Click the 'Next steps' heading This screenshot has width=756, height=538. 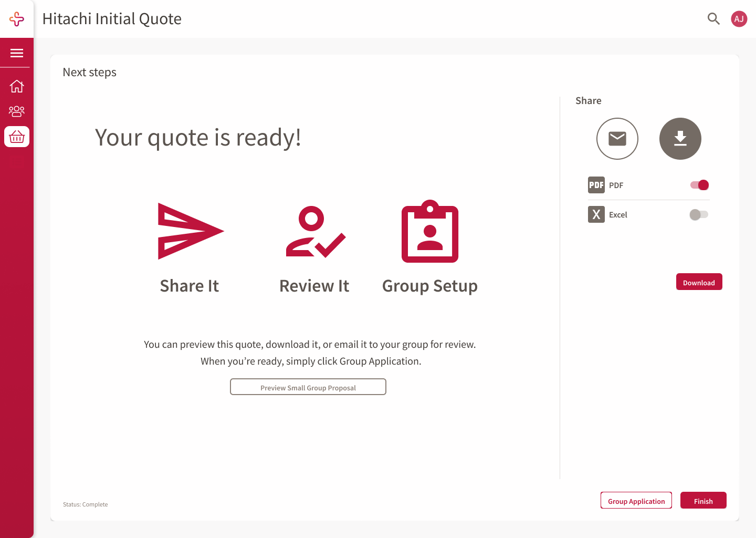pos(90,73)
